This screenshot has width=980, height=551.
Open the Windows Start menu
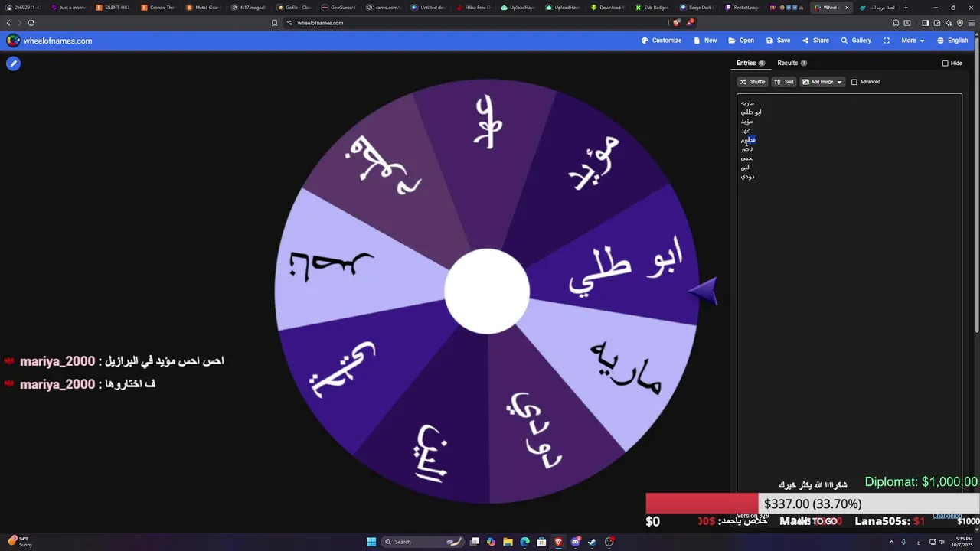tap(371, 542)
